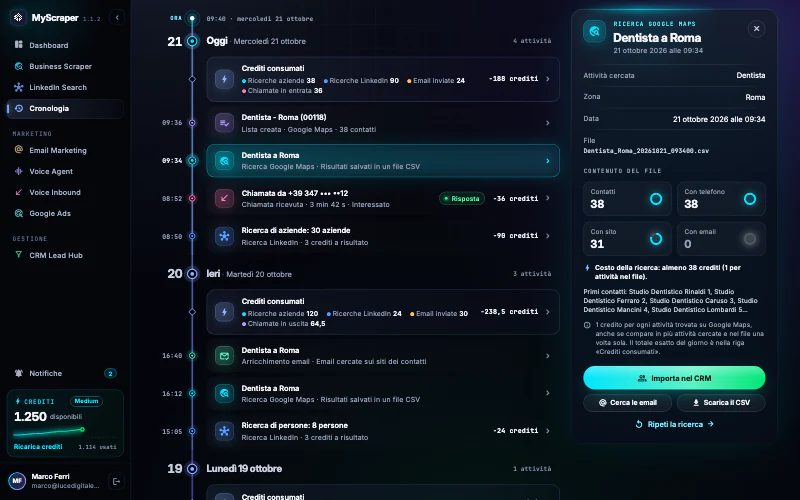The image size is (800, 500).
Task: Click the Importa nel CRM button
Action: tap(674, 378)
